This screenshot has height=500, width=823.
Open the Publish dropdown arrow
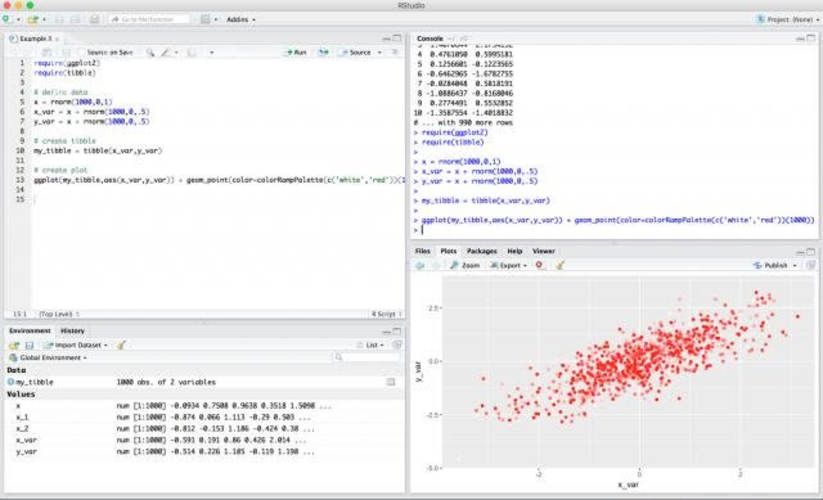795,265
